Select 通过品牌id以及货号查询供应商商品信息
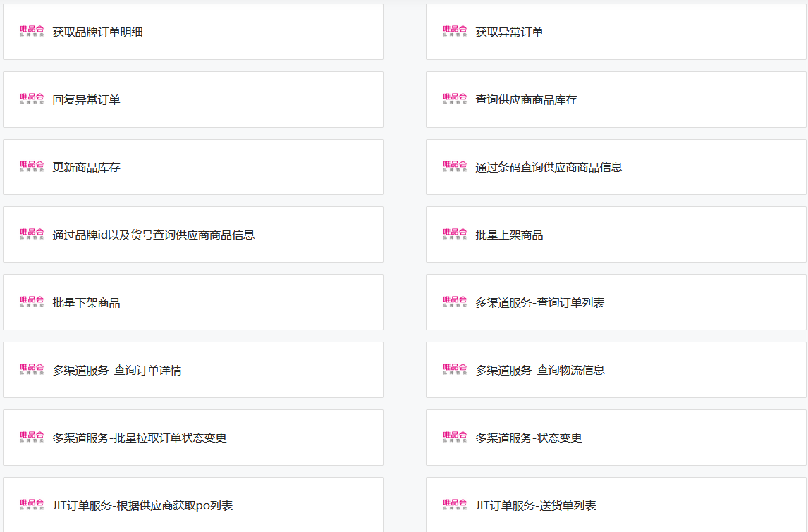This screenshot has width=808, height=532. pos(192,235)
